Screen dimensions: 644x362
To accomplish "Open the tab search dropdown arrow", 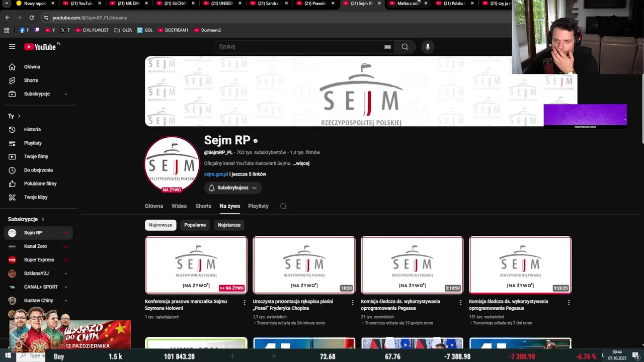I will pyautogui.click(x=7, y=4).
